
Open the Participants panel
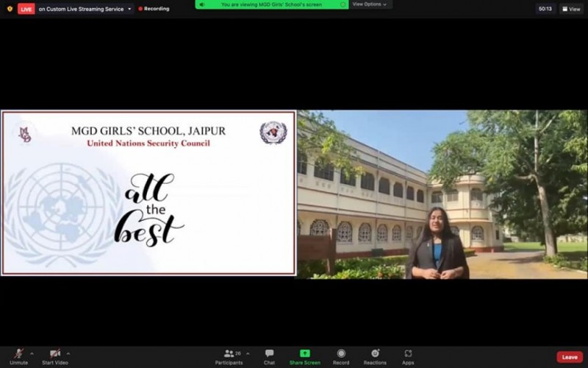(x=229, y=357)
